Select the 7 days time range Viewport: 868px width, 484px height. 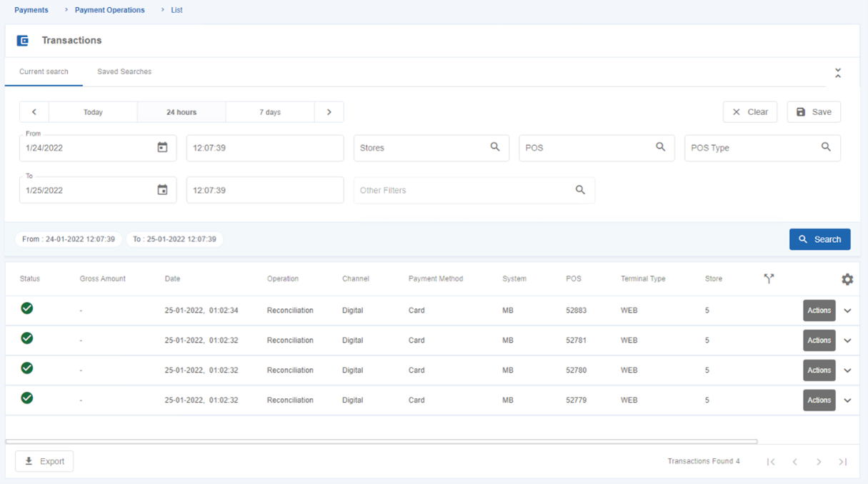click(270, 112)
